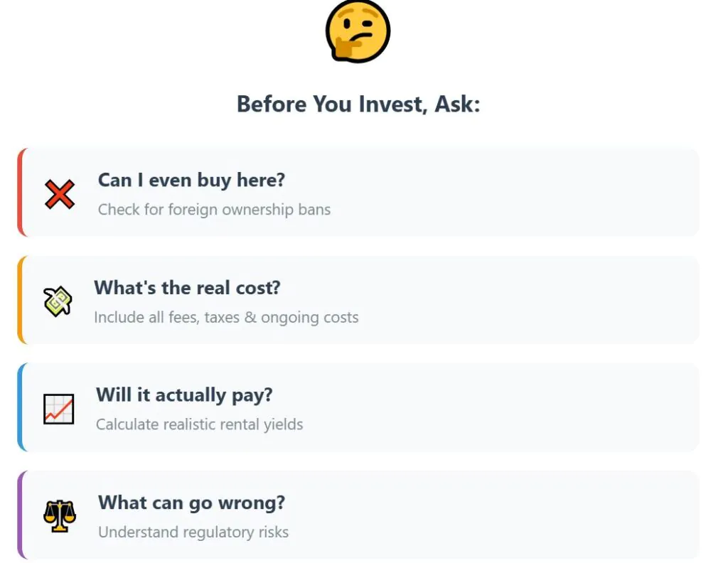Click "Include all fees, taxes & ongoing costs"
Screen dimensions: 728x563
226,317
